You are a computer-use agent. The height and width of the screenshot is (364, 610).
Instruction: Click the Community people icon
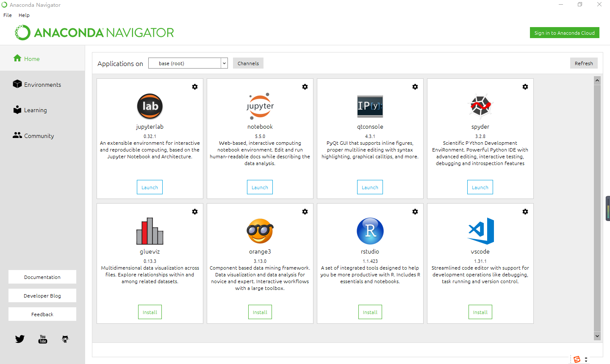pos(17,135)
